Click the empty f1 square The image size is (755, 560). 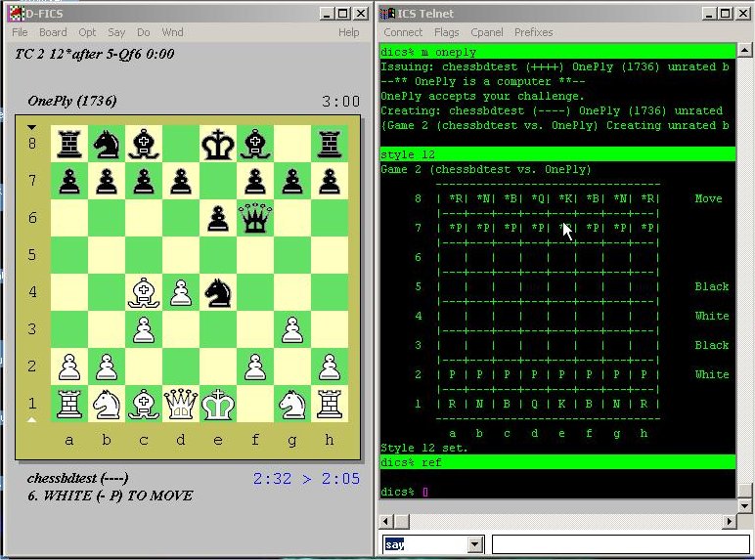(255, 405)
